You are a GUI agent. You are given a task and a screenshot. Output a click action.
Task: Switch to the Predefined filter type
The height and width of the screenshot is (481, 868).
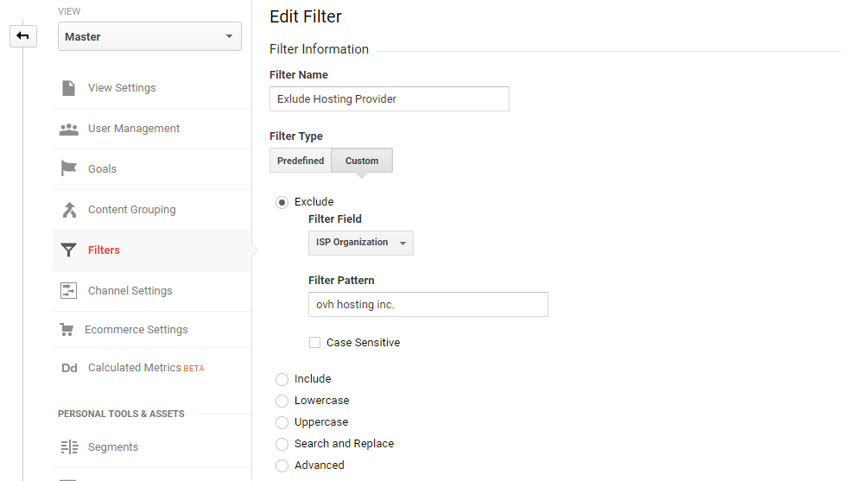point(301,161)
